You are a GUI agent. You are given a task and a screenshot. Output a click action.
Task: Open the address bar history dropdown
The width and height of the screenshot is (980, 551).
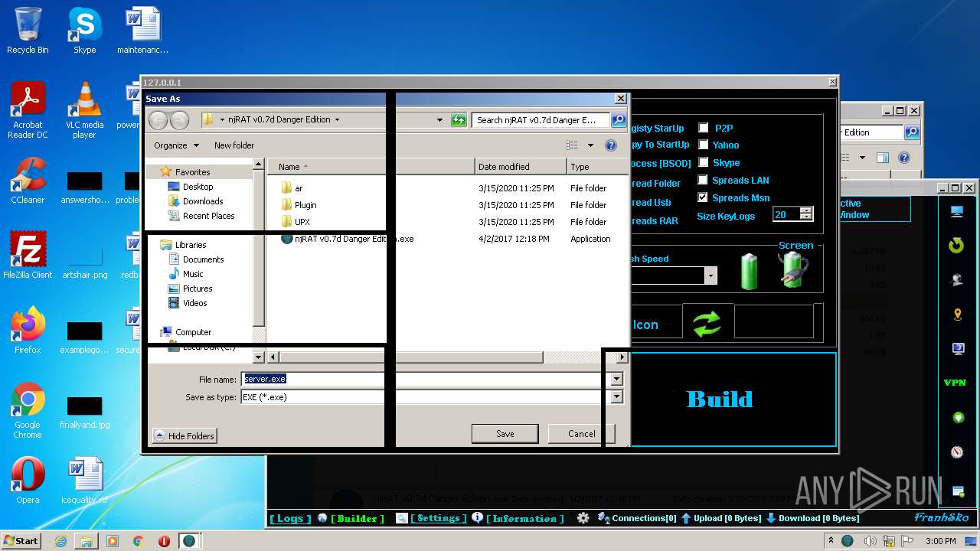click(x=439, y=120)
